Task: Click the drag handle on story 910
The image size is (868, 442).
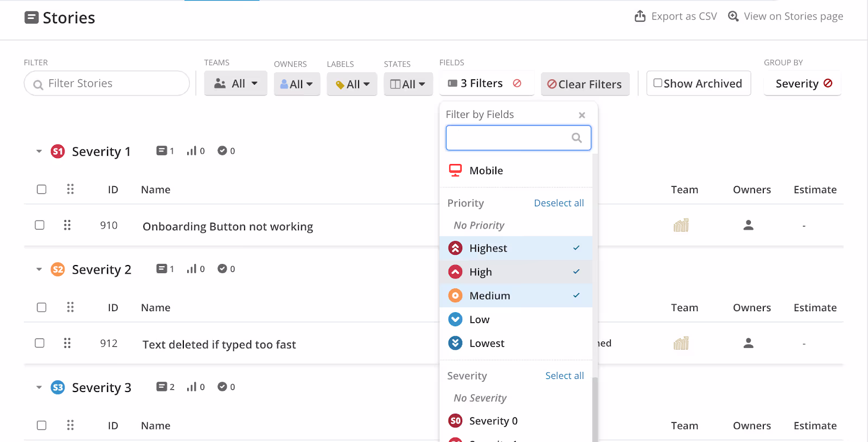Action: (67, 225)
